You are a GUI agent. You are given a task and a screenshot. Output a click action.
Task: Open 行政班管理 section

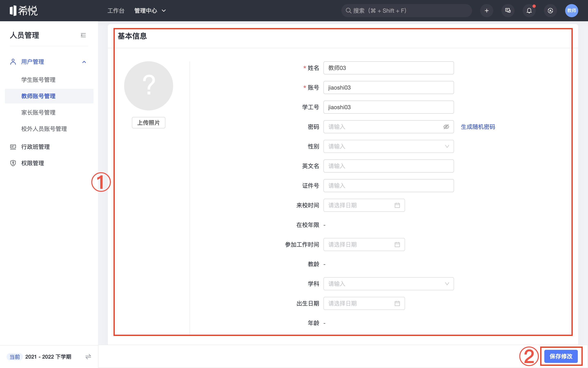tap(36, 147)
